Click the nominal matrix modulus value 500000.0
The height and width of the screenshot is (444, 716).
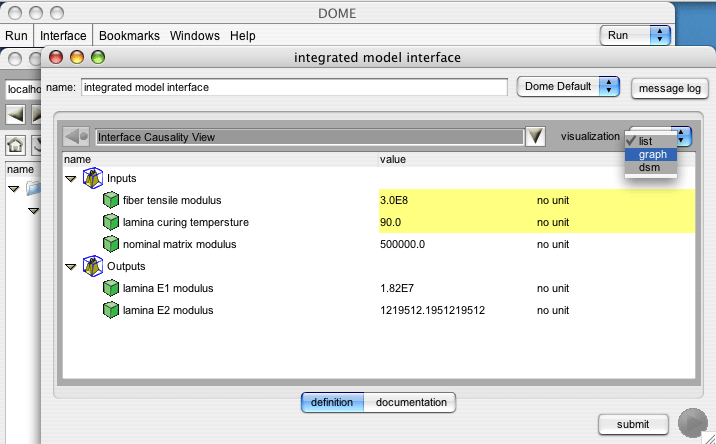pyautogui.click(x=402, y=244)
